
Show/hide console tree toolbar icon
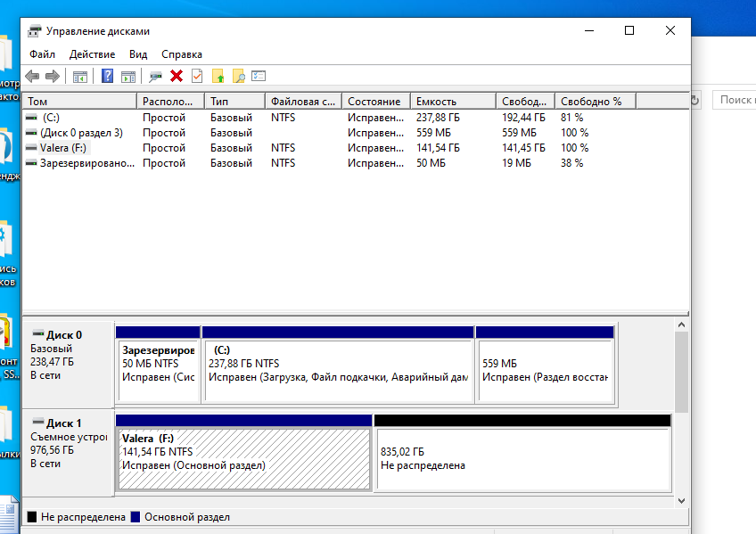pyautogui.click(x=80, y=76)
